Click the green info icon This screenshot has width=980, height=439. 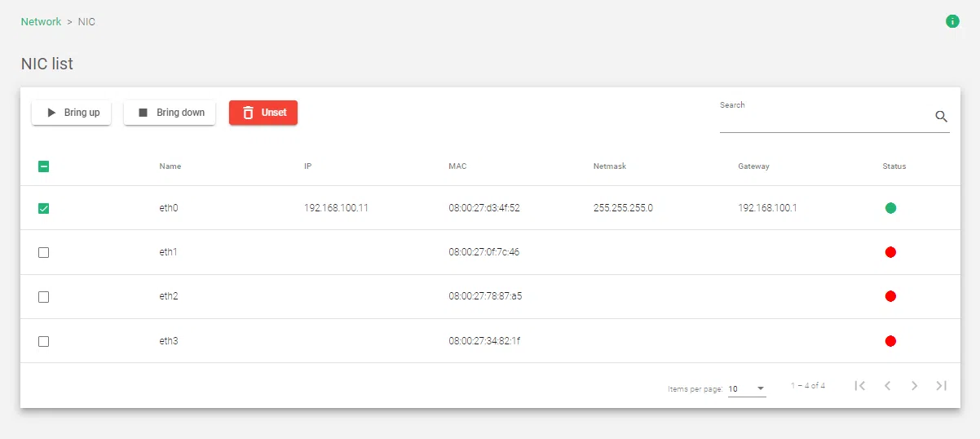[x=951, y=21]
